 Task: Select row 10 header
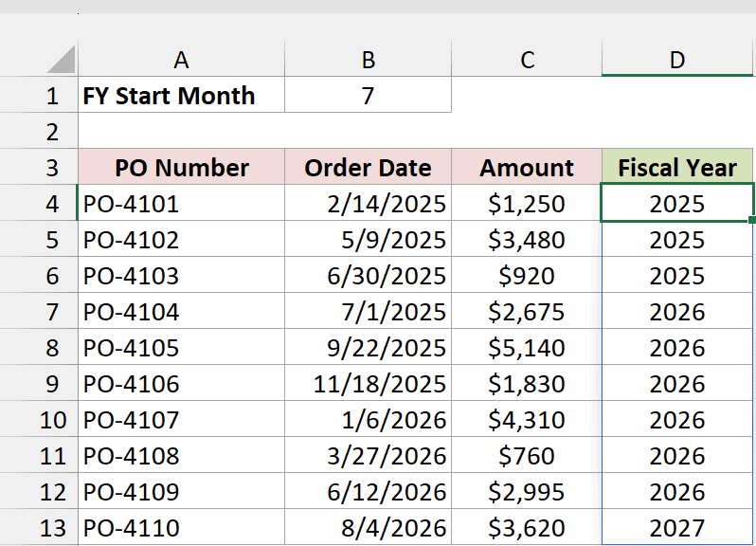[x=39, y=419]
